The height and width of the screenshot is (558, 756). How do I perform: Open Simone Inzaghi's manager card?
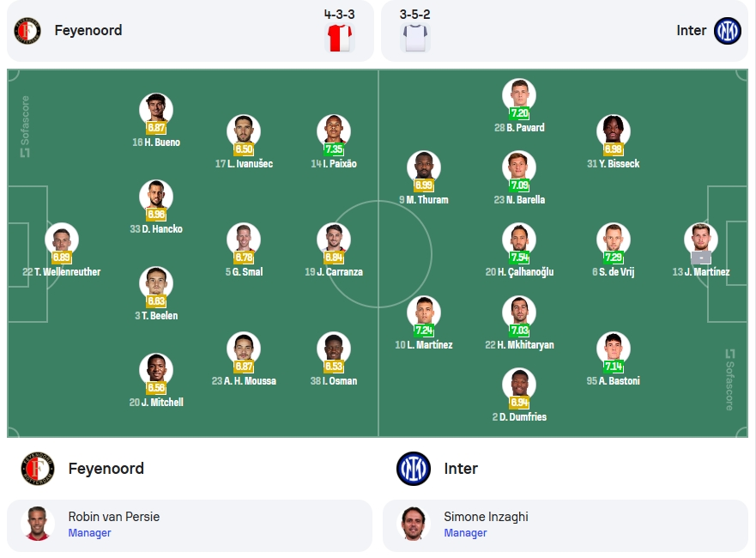[565, 525]
